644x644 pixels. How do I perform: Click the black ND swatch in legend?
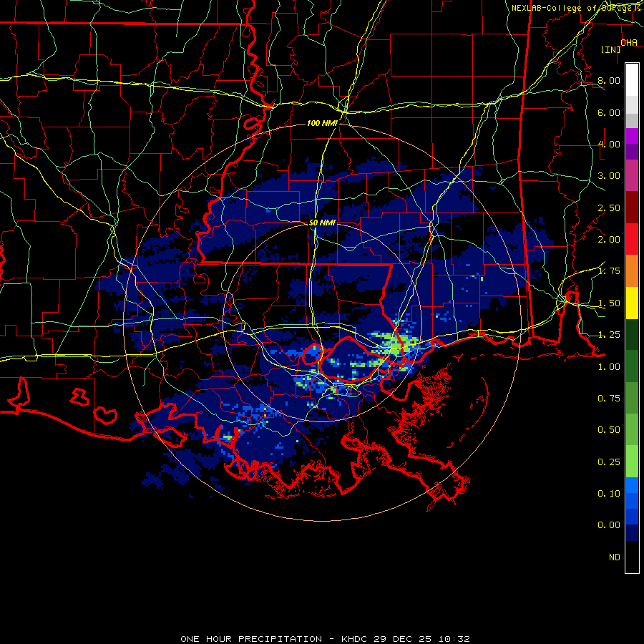click(632, 557)
